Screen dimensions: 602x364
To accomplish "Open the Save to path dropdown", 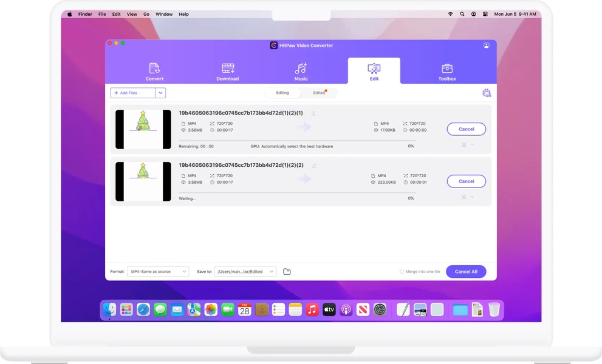I will (x=245, y=272).
